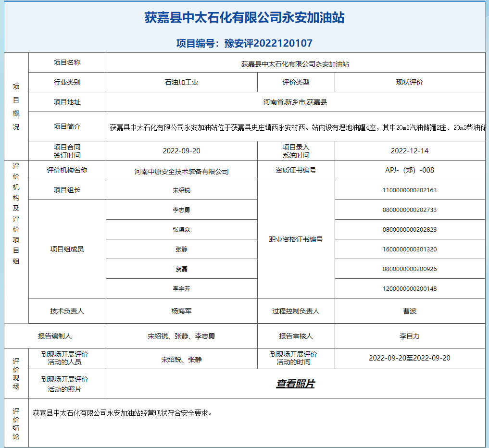Click the 行业类别 label
The height and width of the screenshot is (448, 489).
point(67,82)
